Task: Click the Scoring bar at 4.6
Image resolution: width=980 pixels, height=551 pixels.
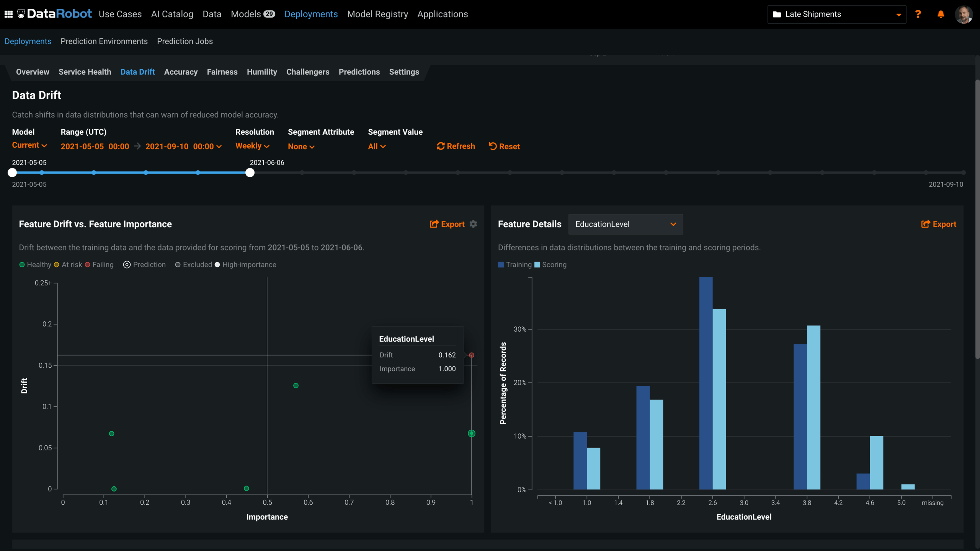Action: coord(877,463)
